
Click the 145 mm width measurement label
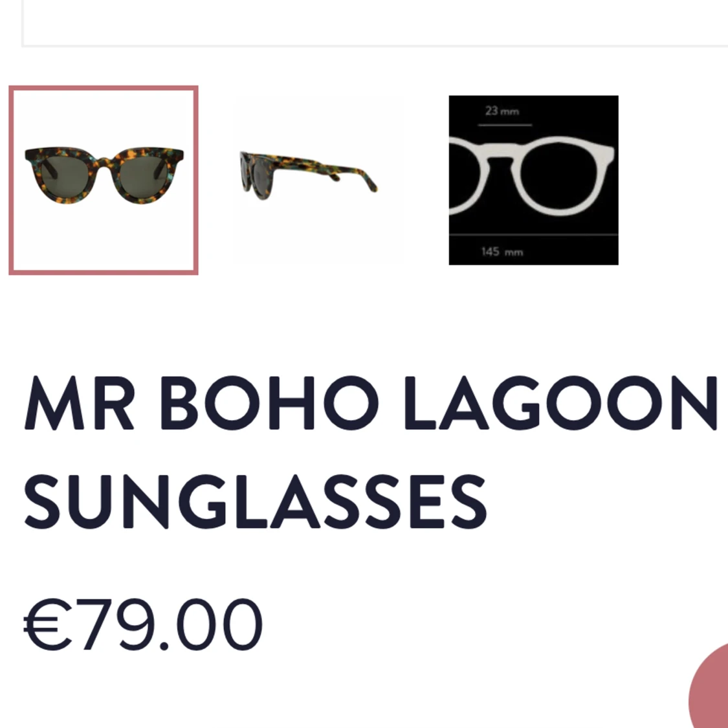502,252
